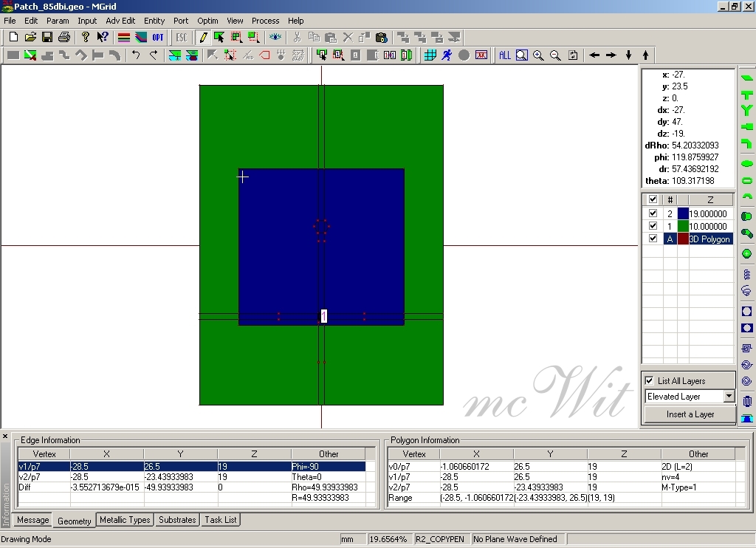This screenshot has height=548, width=756.
Task: Click the ALL zoom-to-fit icon
Action: [505, 55]
